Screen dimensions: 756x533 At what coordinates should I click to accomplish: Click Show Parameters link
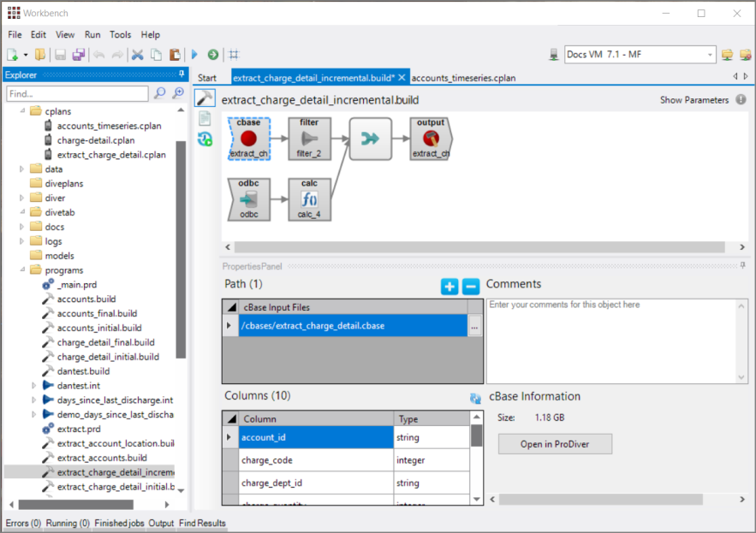pos(694,100)
